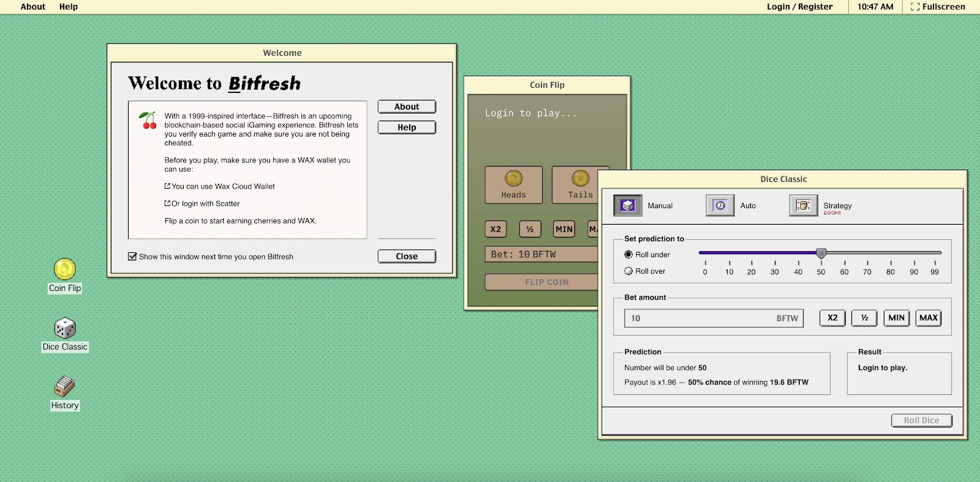Open the Dice Classic desktop icon
Screen dimensions: 980x482
click(65, 328)
